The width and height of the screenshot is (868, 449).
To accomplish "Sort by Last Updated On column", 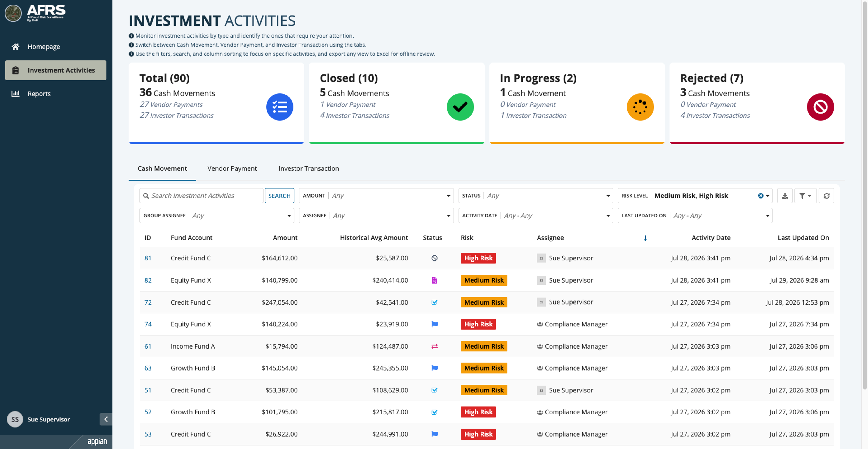I will 803,238.
